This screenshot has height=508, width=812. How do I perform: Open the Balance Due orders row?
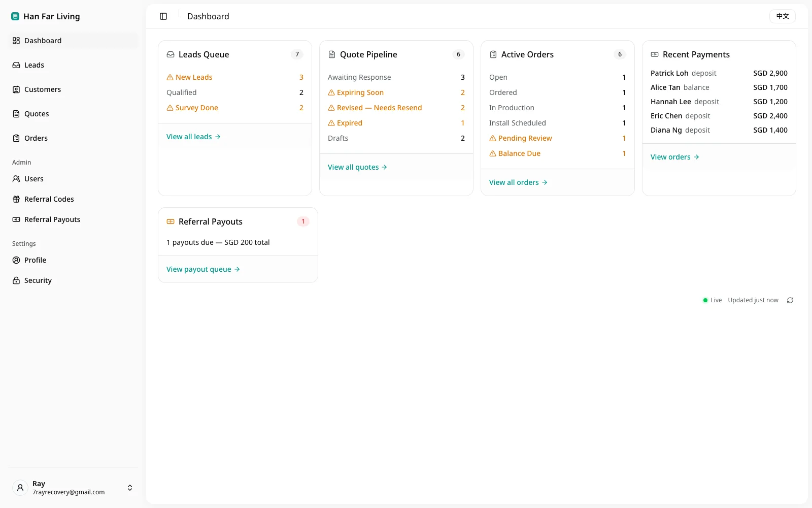(x=558, y=153)
